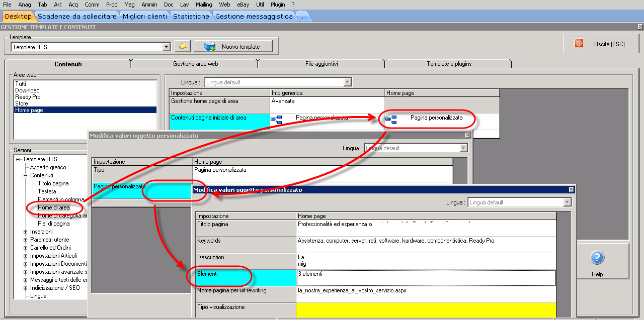Switch to Scadenze da sollecitare tab

pos(77,16)
